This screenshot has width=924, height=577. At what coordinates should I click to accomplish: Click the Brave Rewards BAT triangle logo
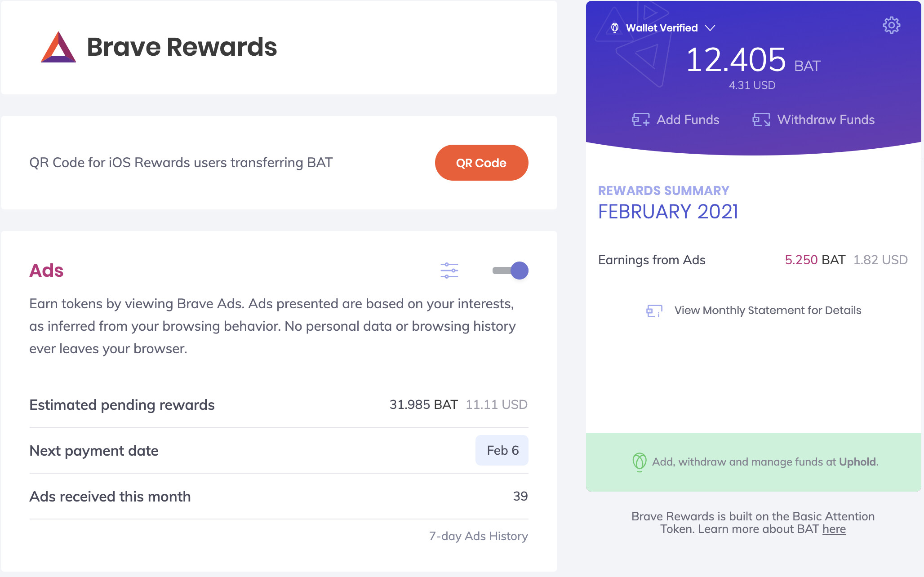coord(58,47)
